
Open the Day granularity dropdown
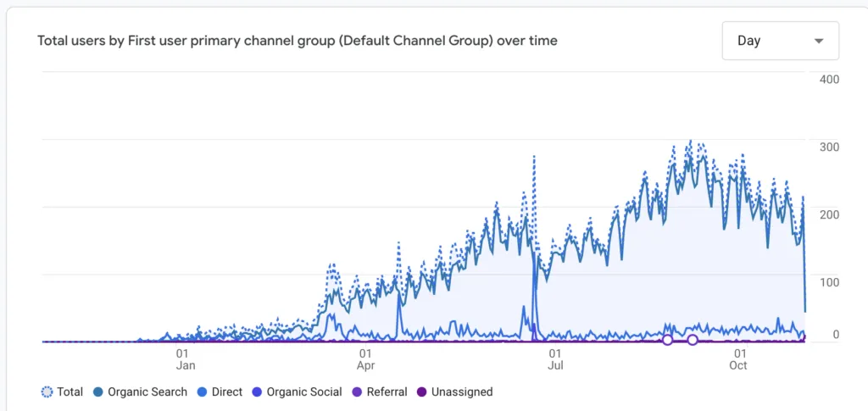click(x=780, y=41)
